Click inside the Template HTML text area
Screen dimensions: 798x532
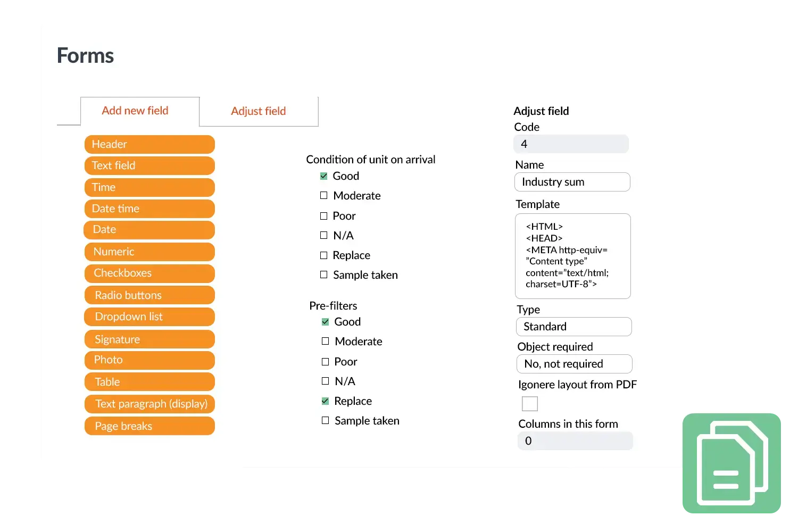click(573, 256)
